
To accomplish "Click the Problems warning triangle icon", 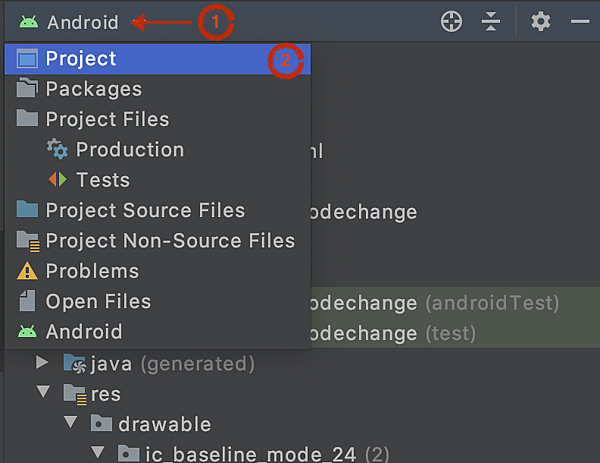I will [x=27, y=271].
